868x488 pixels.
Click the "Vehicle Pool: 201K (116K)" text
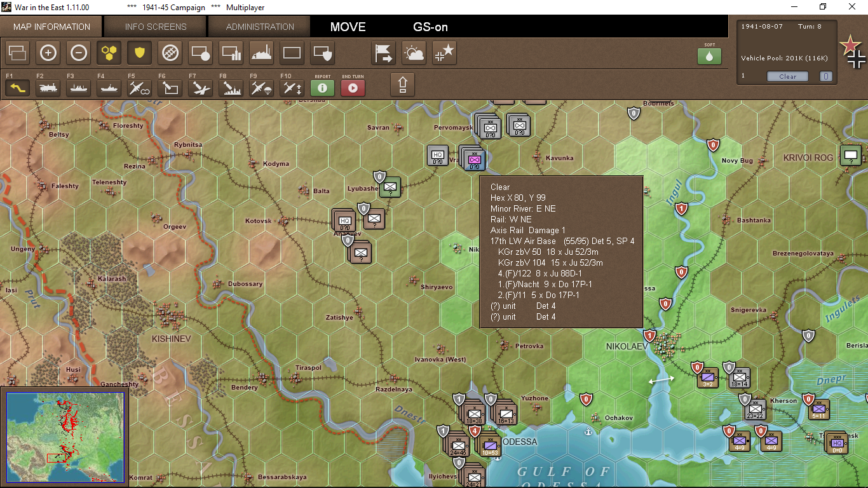click(784, 58)
